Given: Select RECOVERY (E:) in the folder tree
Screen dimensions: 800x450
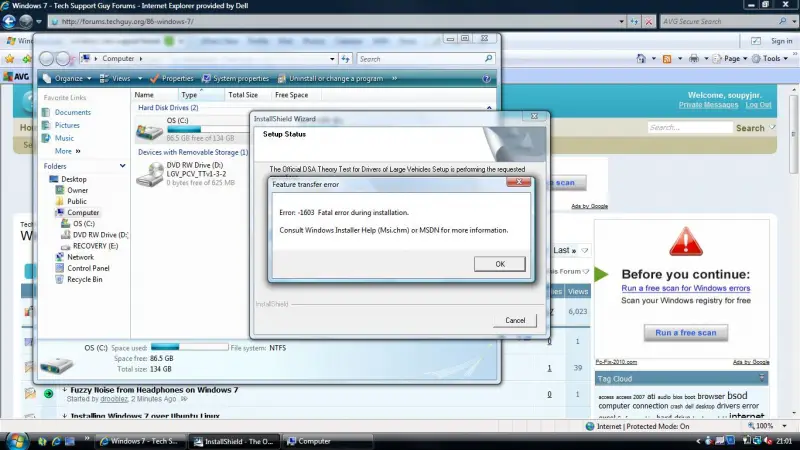Looking at the screenshot, I should 95,246.
